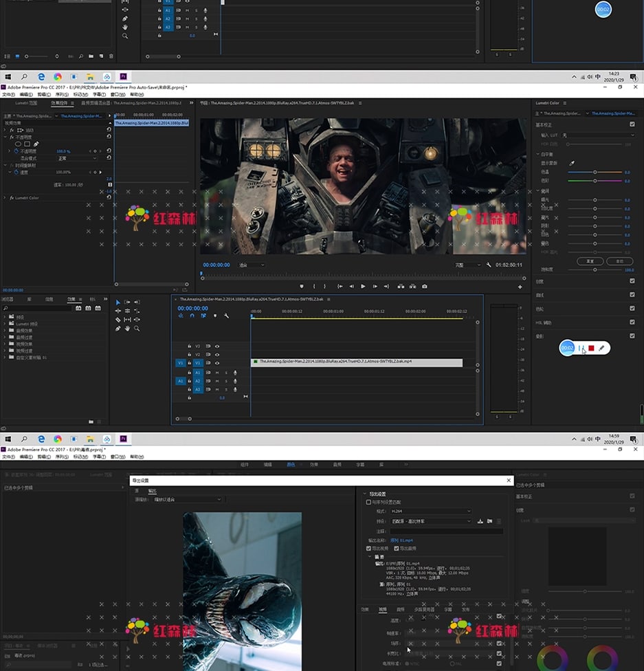The image size is (644, 671).
Task: Click Mark Out button in Program monitor
Action: [x=325, y=286]
